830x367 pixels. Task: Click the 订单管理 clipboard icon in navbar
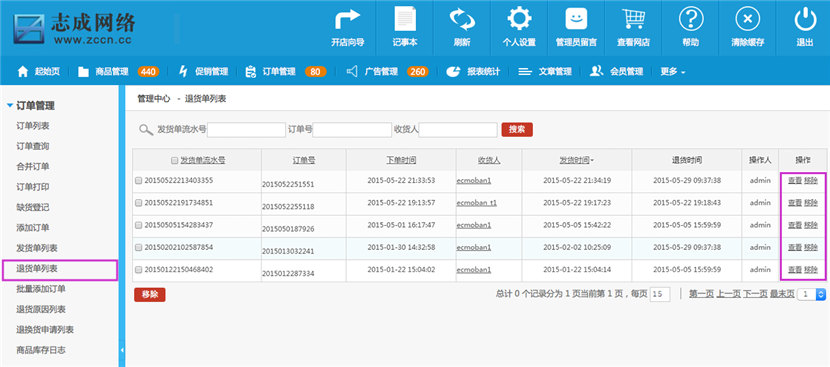click(x=250, y=71)
